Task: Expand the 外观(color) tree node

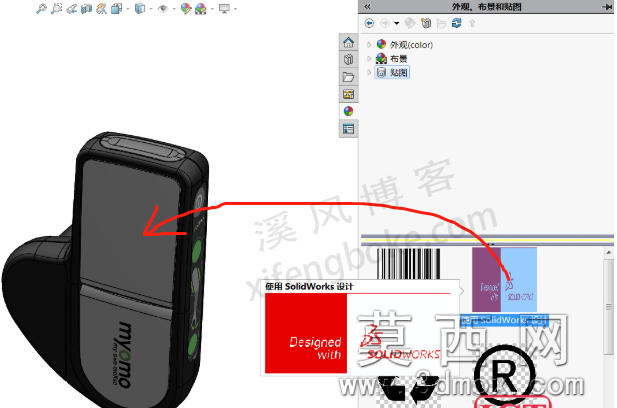Action: coord(369,45)
